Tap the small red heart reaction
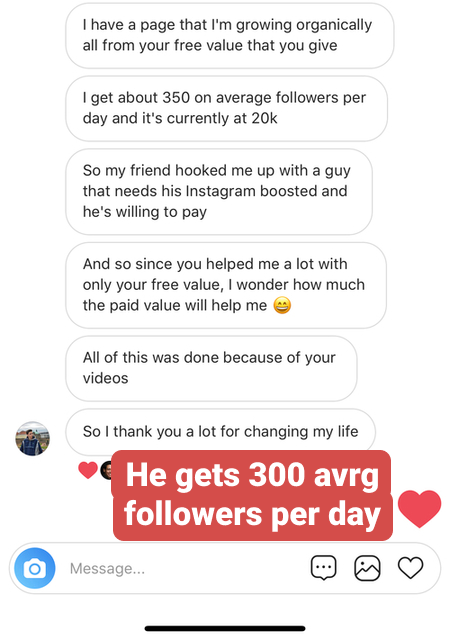The width and height of the screenshot is (450, 640). (88, 470)
